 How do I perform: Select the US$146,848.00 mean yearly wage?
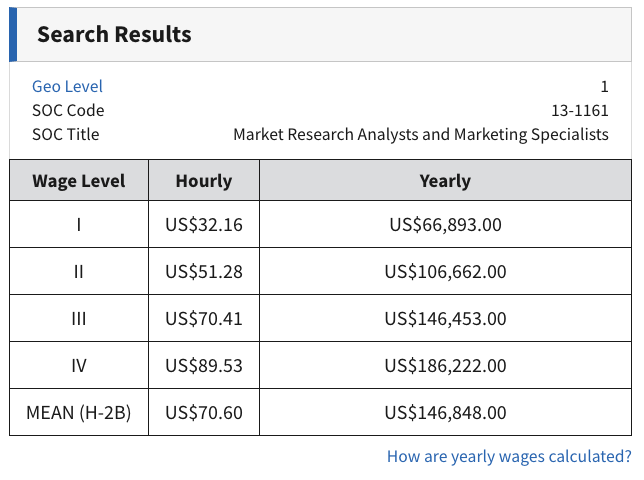pos(445,413)
